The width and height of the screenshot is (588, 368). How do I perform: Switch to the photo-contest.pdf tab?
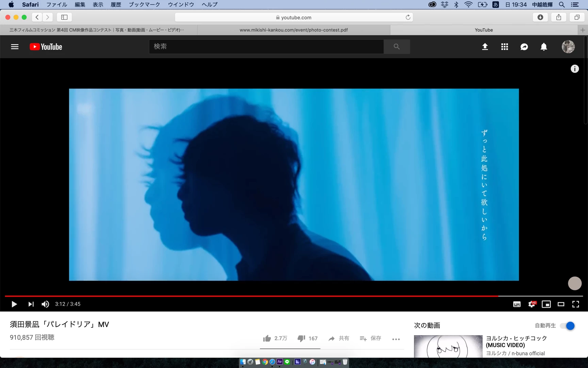[x=294, y=30]
